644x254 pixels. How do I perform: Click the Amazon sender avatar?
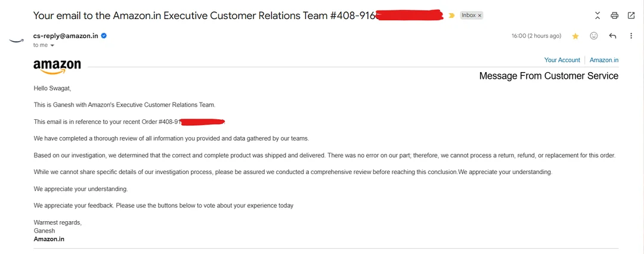16,41
